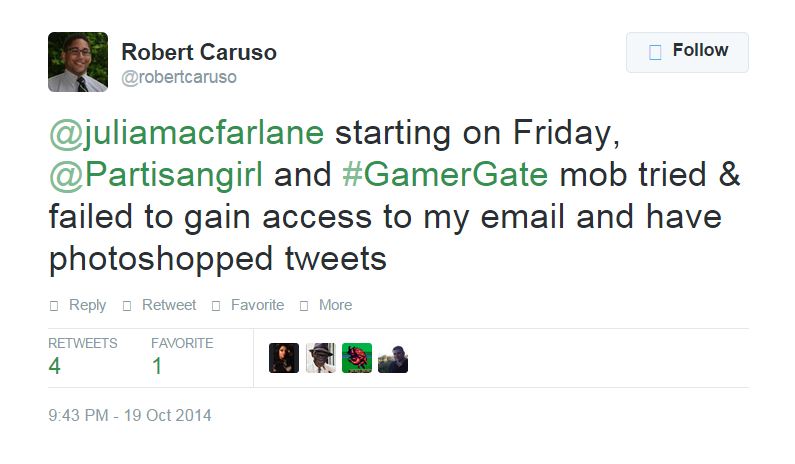Viewport: 795px width, 464px height.
Task: Favorite this tweet
Action: coord(248,305)
